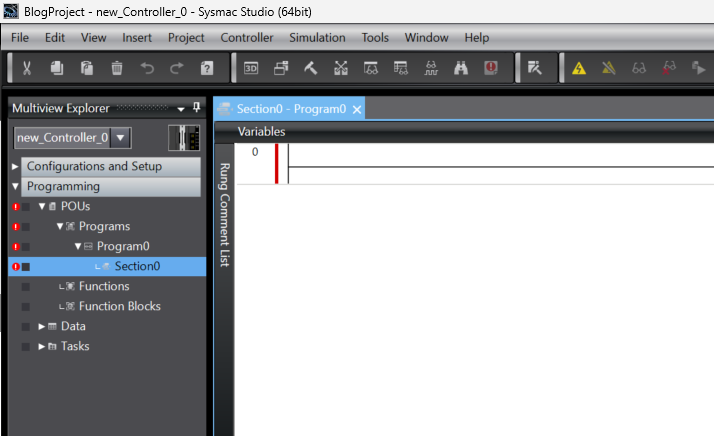
Task: Open the Rung Comment List side panel
Action: click(x=224, y=215)
